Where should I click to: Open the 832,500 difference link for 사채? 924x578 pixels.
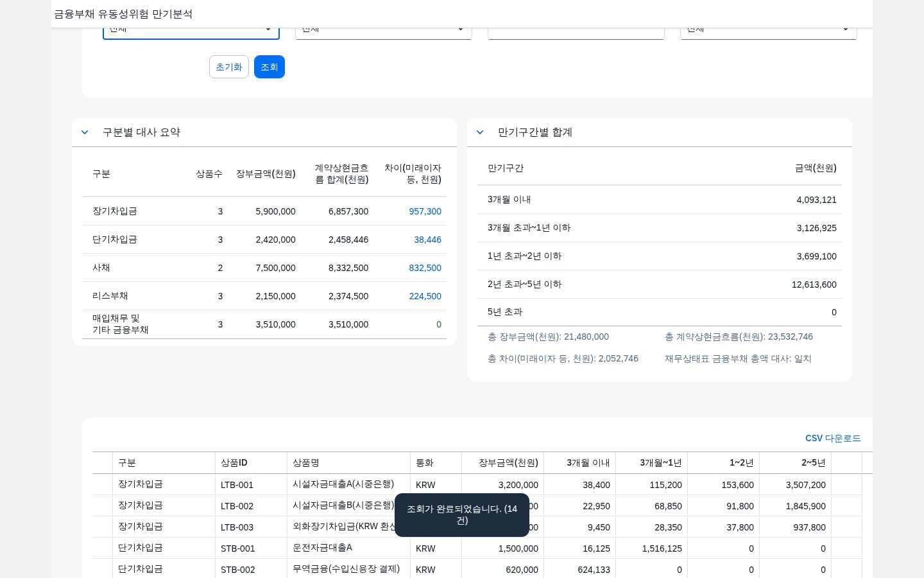tap(425, 268)
